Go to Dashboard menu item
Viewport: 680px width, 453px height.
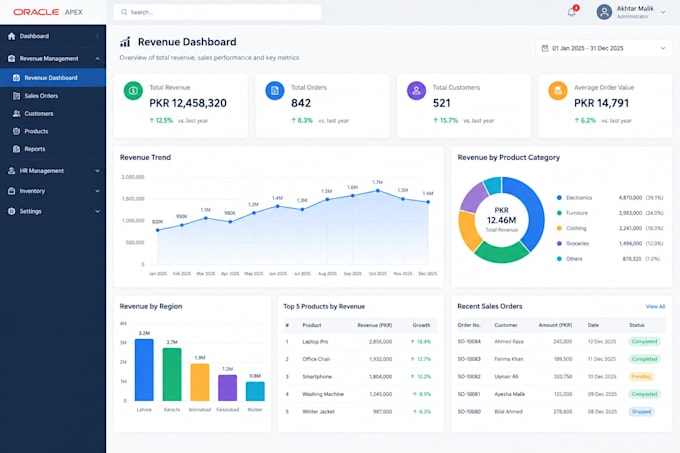(x=53, y=36)
